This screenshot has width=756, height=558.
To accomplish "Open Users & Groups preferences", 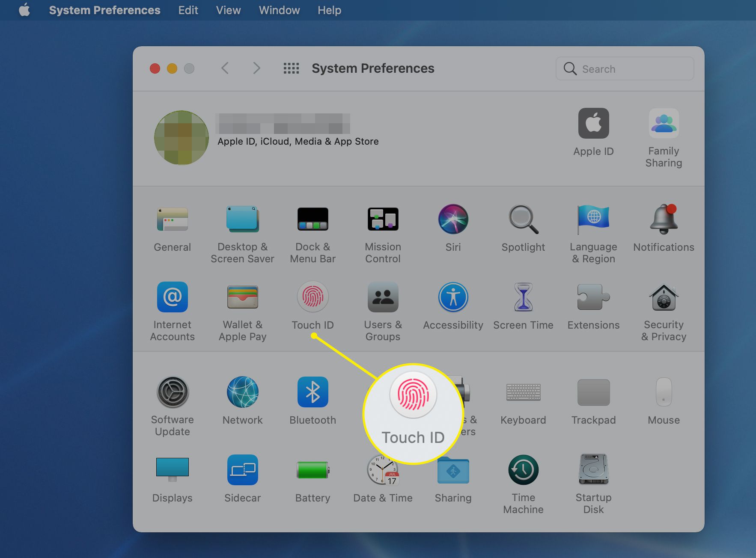I will click(x=383, y=297).
